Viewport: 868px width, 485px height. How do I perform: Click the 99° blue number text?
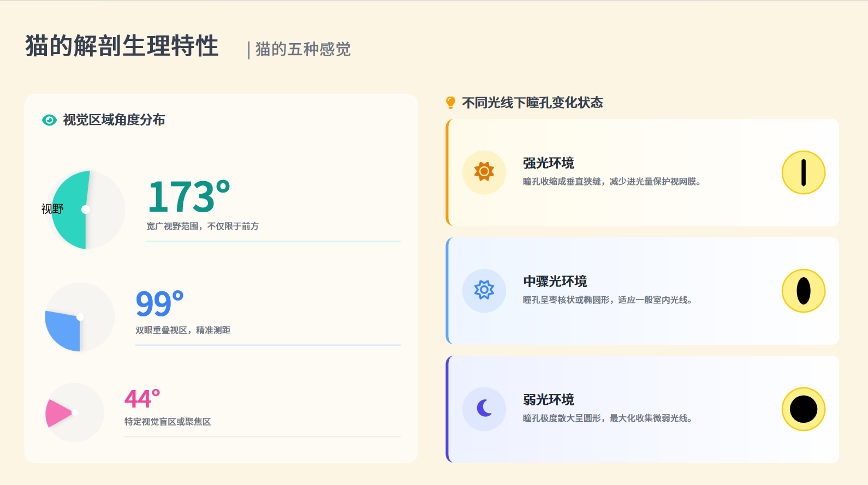[159, 303]
